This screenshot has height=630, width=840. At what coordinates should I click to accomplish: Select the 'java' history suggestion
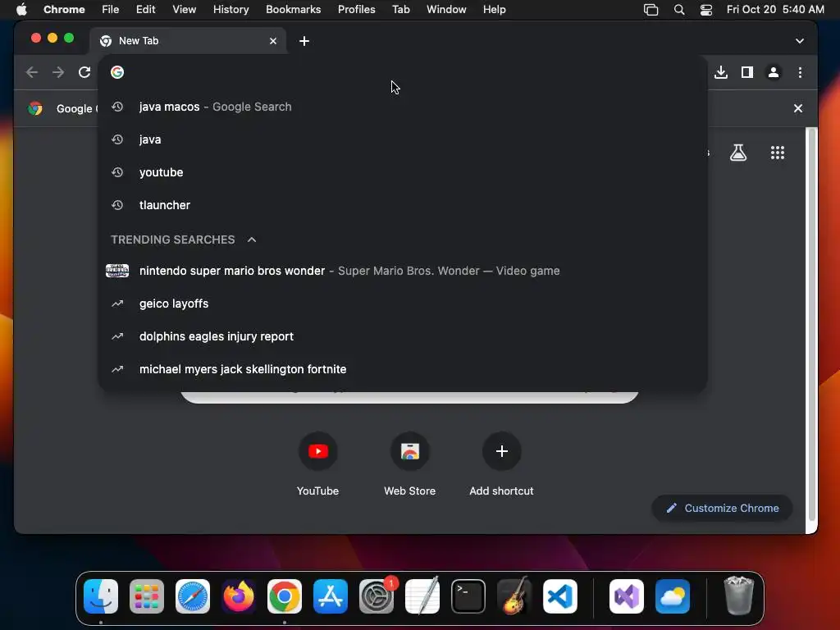403,139
